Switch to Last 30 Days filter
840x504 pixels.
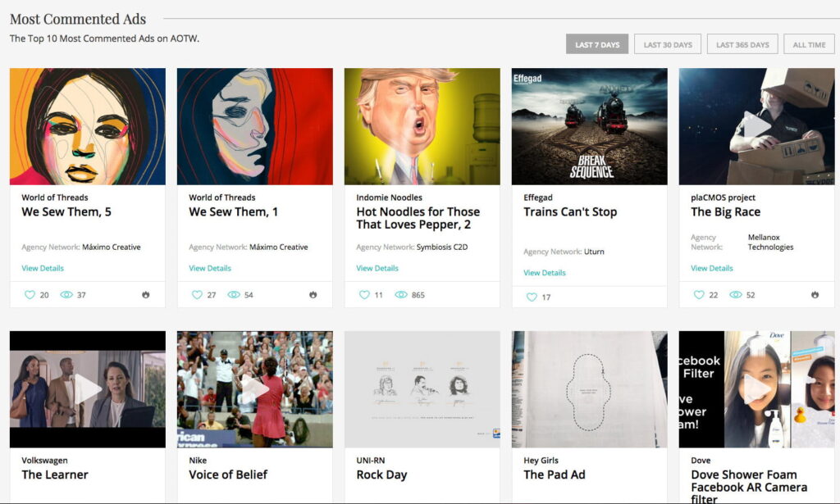point(668,45)
